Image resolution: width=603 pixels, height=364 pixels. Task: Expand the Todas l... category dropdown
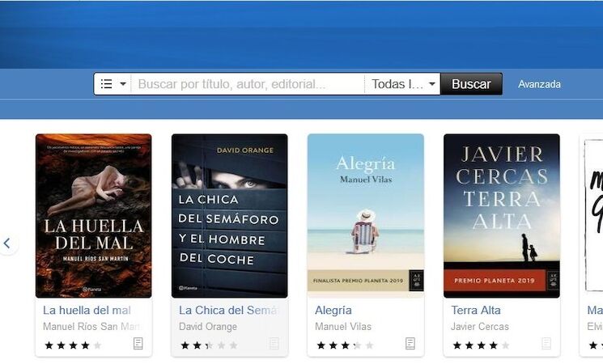402,84
